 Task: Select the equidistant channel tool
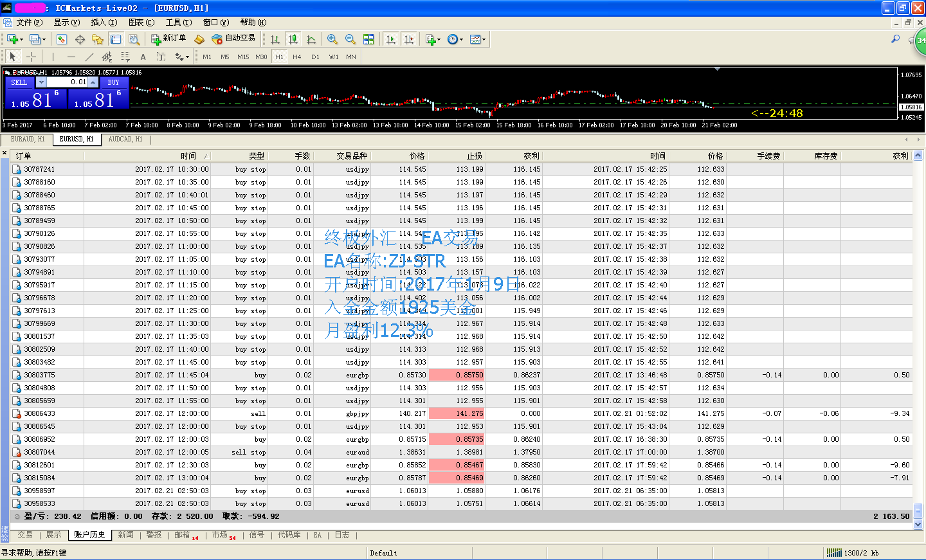[107, 57]
